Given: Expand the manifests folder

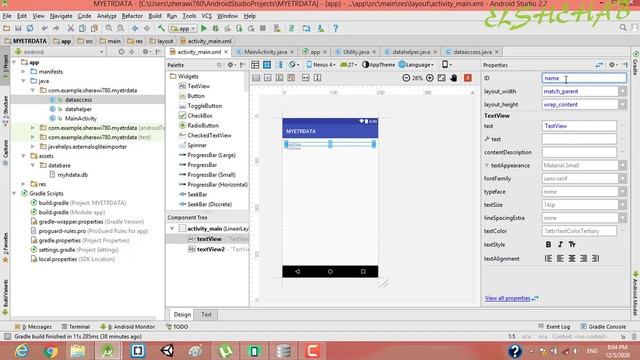Looking at the screenshot, I should [x=24, y=71].
